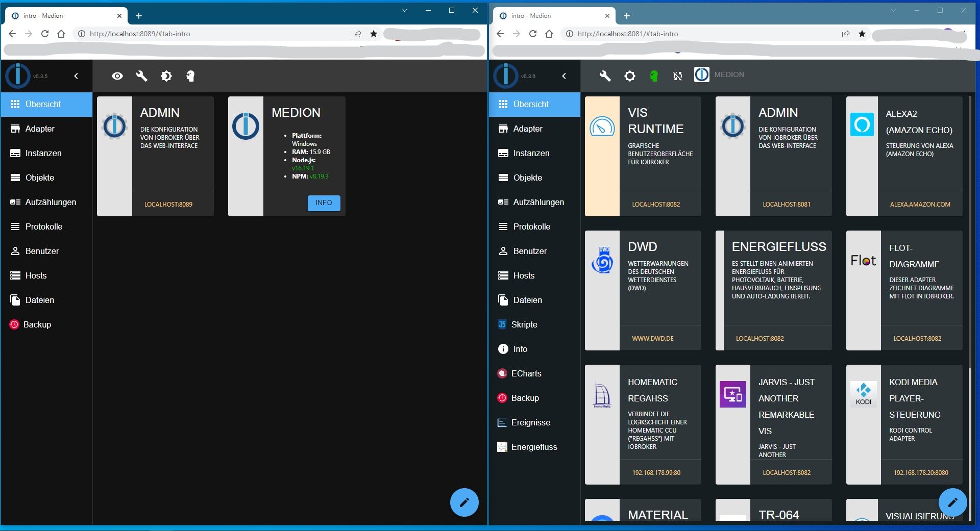Open Skripte in right window sidebar
The width and height of the screenshot is (980, 531).
coord(534,324)
